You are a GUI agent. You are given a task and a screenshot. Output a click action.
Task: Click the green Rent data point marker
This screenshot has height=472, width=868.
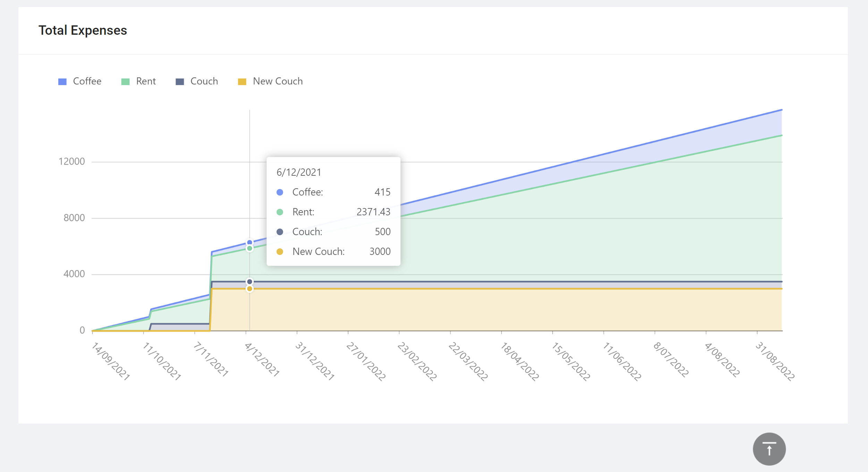coord(250,248)
